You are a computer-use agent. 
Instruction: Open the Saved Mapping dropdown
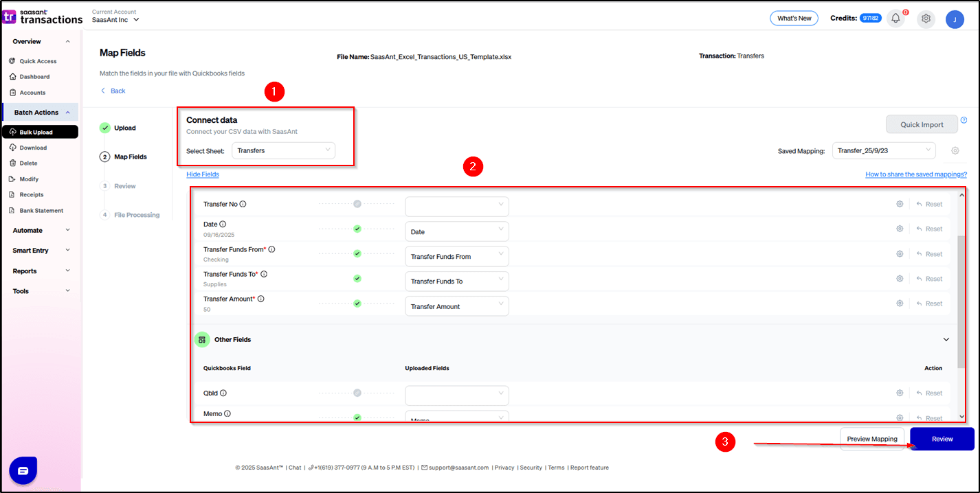(x=883, y=150)
